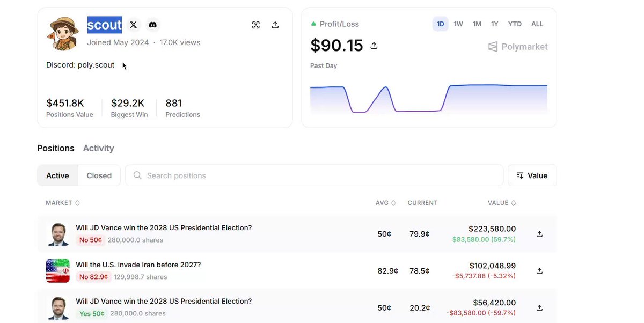This screenshot has width=644, height=323.
Task: Sort positions by AVG column
Action: click(386, 203)
